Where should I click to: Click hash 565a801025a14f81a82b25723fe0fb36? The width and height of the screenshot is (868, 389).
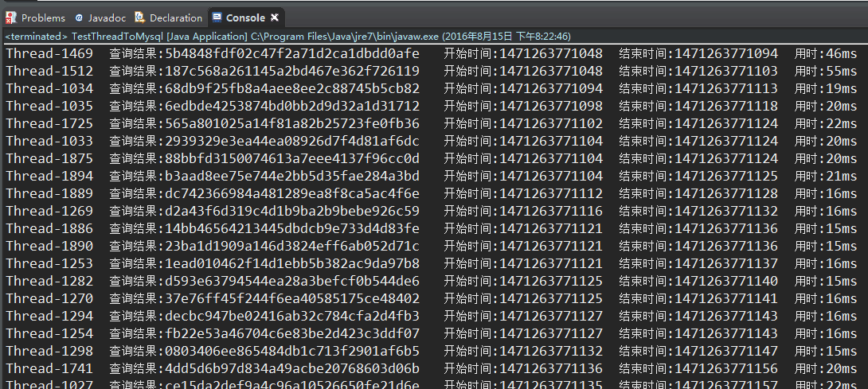[292, 123]
